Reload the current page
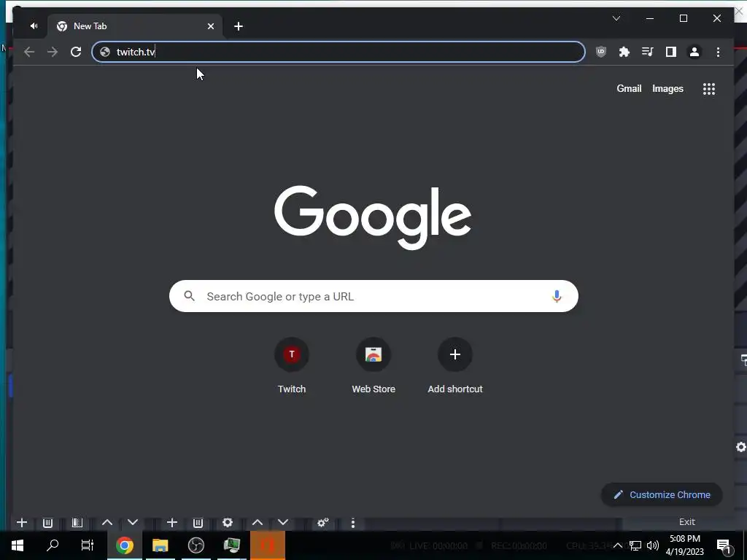Screen dimensions: 747x560 pyautogui.click(x=76, y=52)
